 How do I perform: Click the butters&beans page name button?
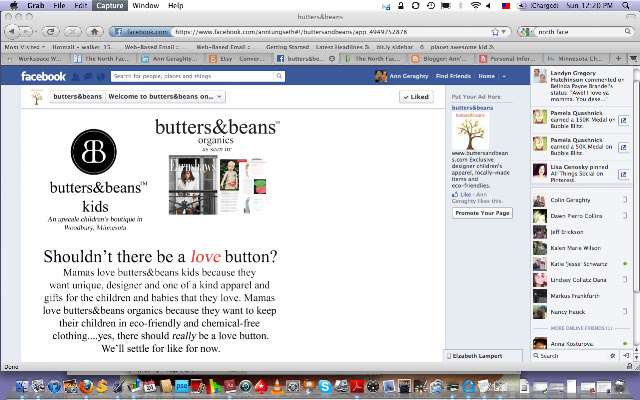coord(78,97)
